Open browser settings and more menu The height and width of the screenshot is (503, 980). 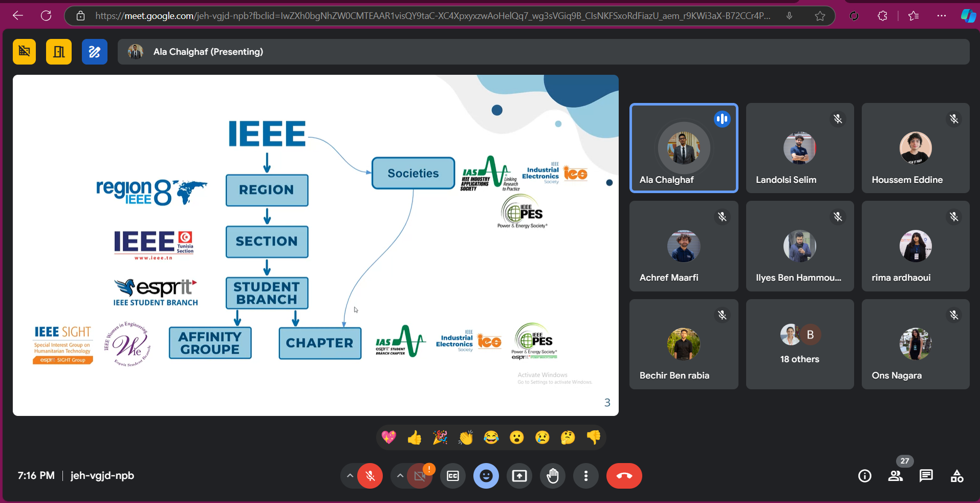(942, 16)
